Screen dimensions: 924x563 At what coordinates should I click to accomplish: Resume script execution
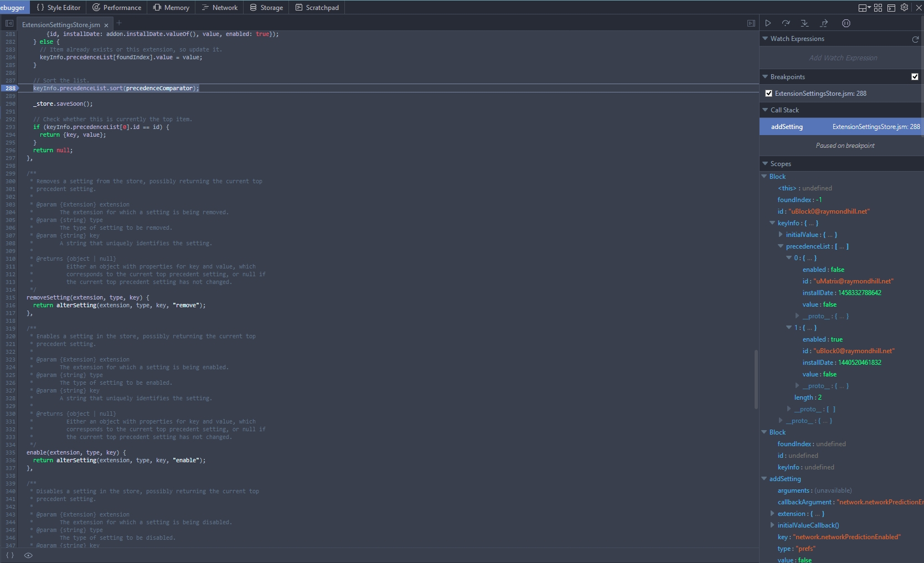[x=768, y=23]
